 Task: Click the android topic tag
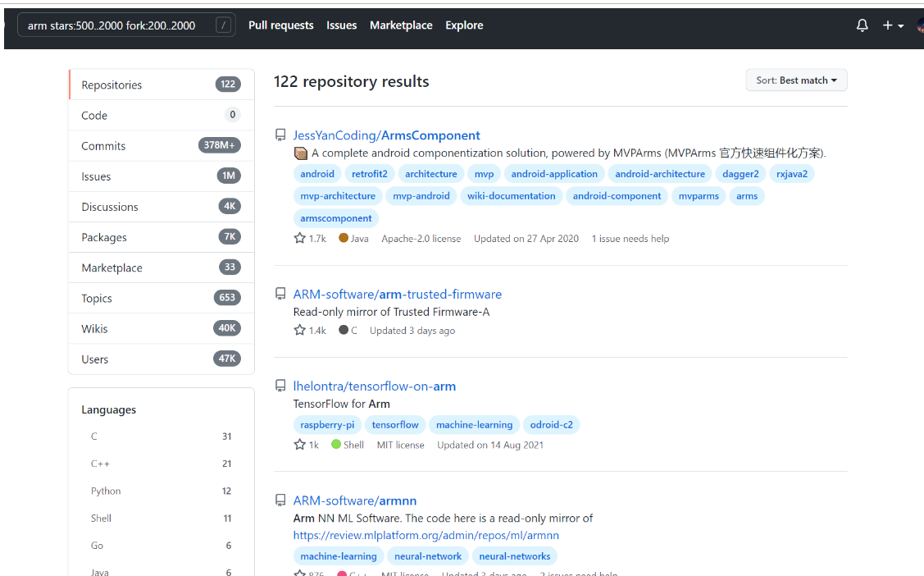[x=317, y=174]
